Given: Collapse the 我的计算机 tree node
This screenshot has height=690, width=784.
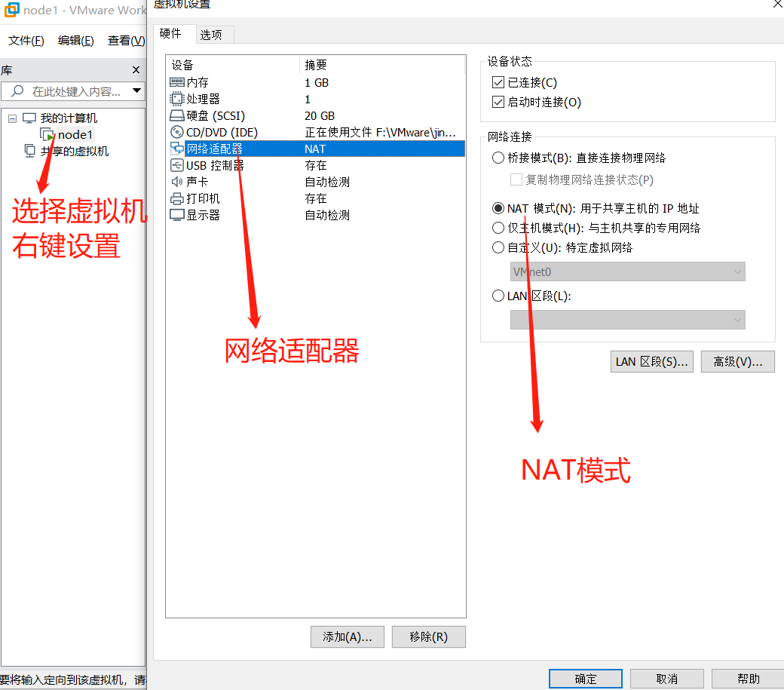Looking at the screenshot, I should 12,118.
